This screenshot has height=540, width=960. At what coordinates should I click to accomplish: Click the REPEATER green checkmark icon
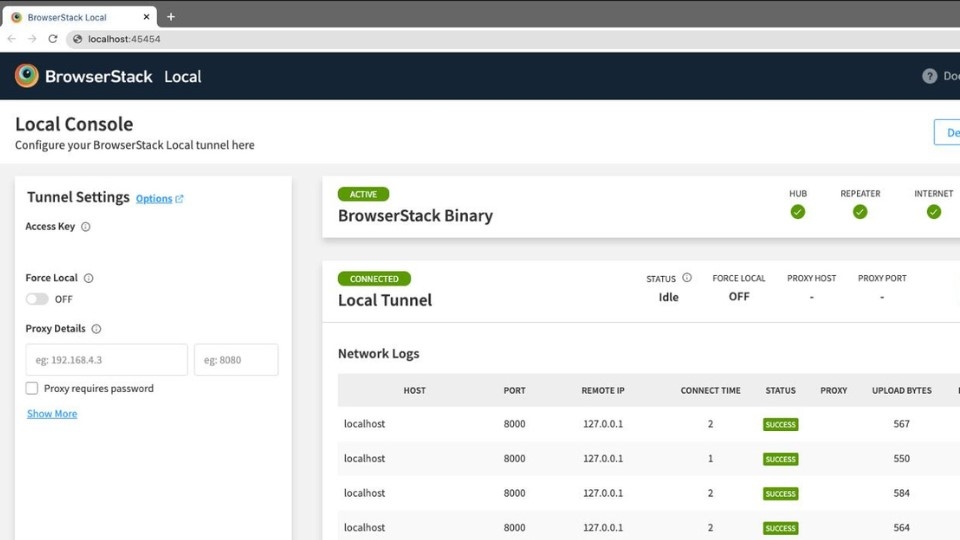click(860, 212)
